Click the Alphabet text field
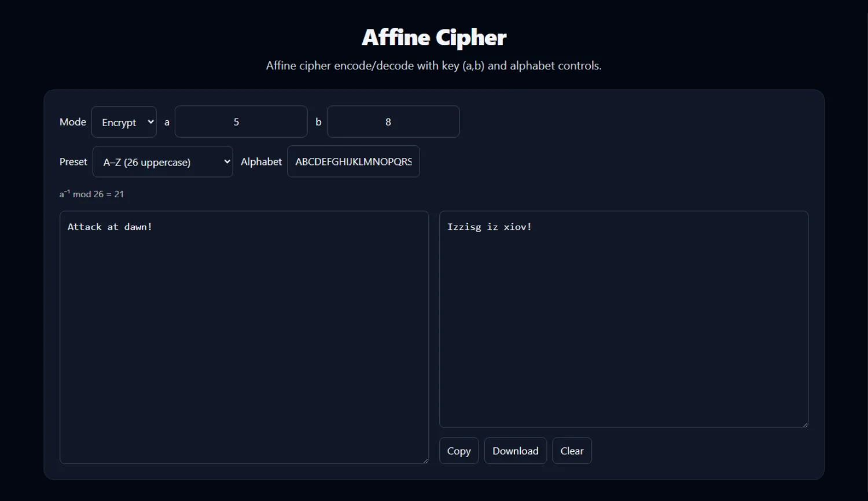Viewport: 868px width, 501px height. (353, 161)
